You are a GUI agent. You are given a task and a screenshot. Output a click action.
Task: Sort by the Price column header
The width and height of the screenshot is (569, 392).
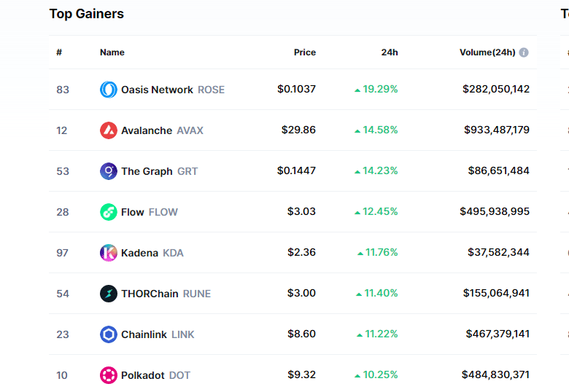(x=305, y=52)
